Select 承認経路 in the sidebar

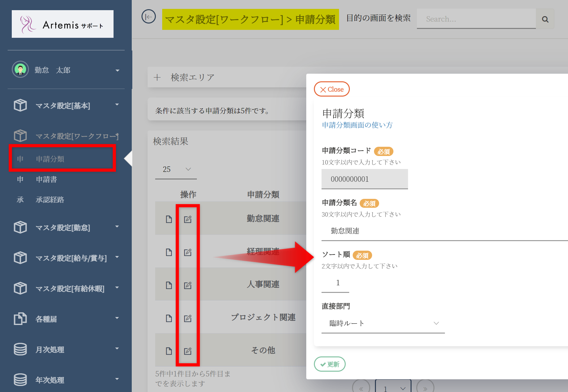click(50, 200)
